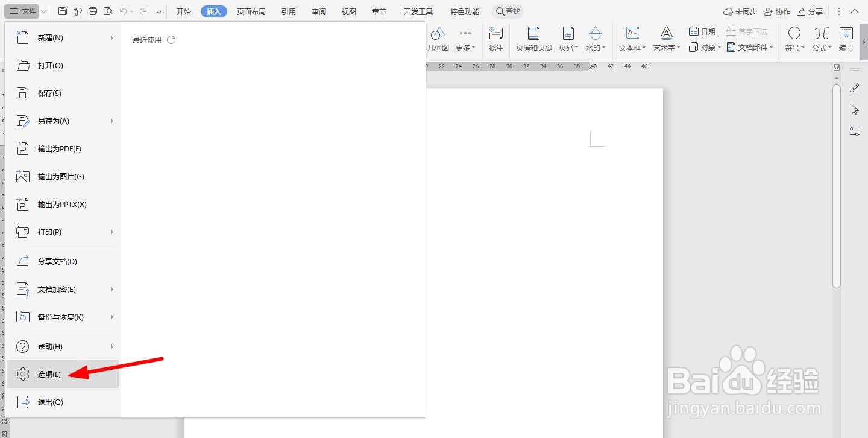This screenshot has height=438, width=868.
Task: Open 打印(P) in the file menu
Action: coord(63,232)
